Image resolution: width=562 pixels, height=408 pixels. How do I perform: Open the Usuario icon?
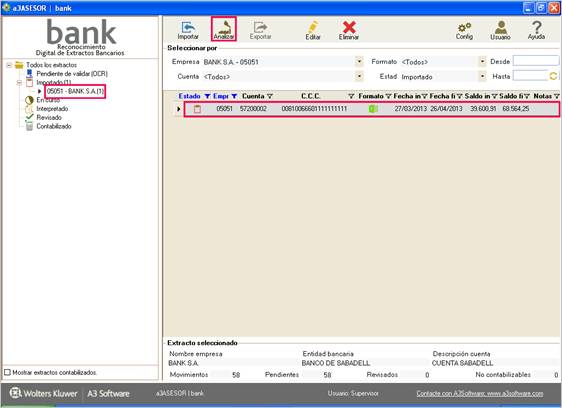coord(500,30)
